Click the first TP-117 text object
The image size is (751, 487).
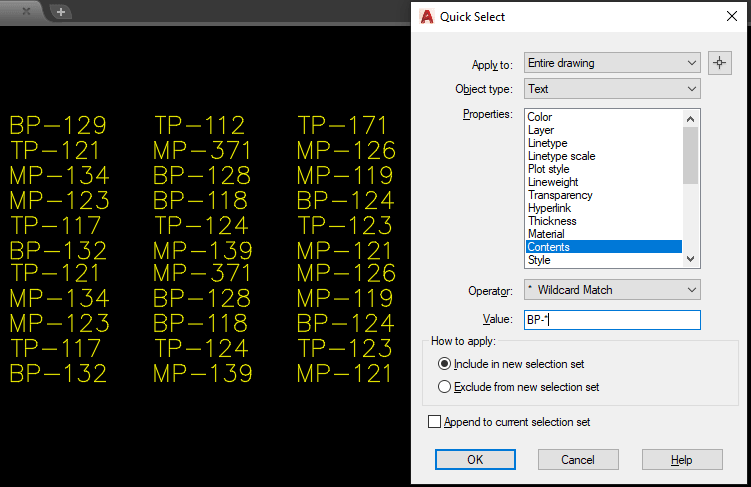coord(56,225)
